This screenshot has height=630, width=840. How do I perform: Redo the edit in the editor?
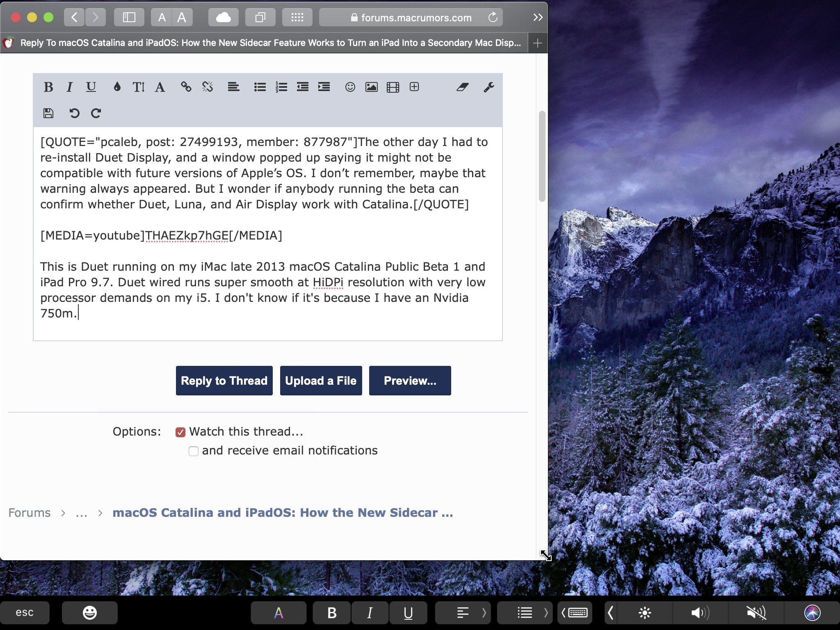(96, 113)
